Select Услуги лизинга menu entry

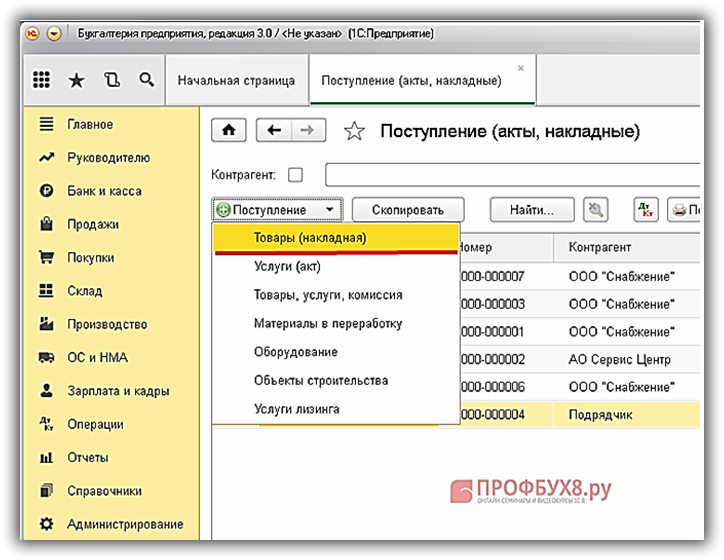click(336, 409)
